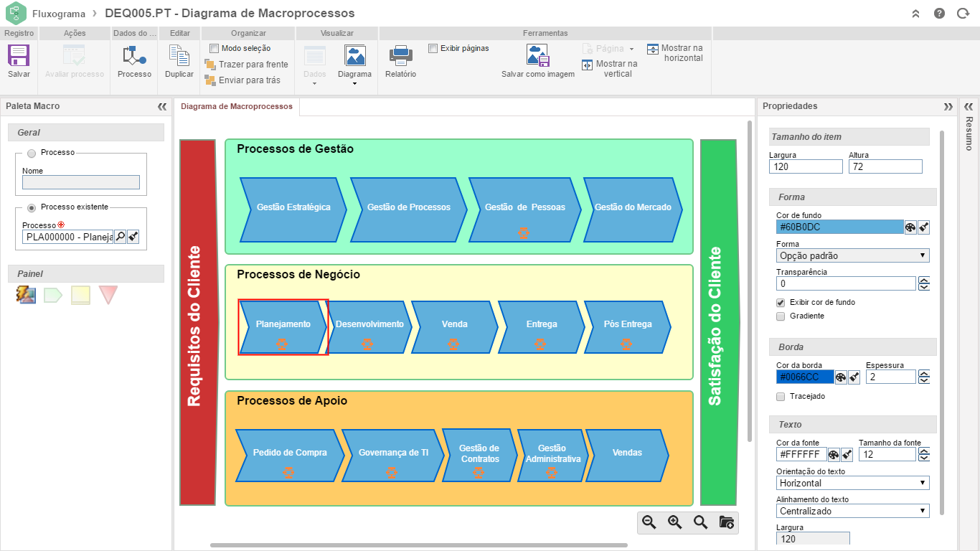This screenshot has width=980, height=551.
Task: Click the search icon beside Processo field
Action: point(121,237)
